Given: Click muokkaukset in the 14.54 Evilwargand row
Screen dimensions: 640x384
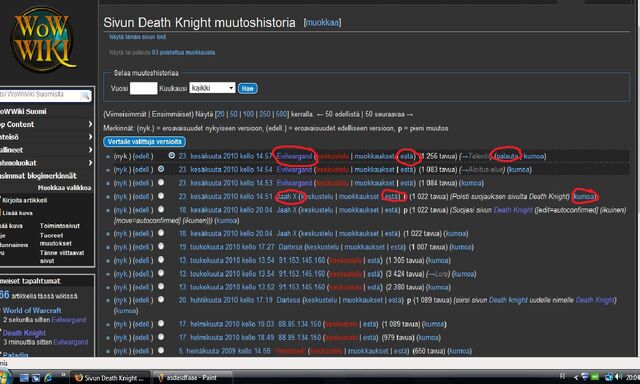Looking at the screenshot, I should tap(374, 170).
